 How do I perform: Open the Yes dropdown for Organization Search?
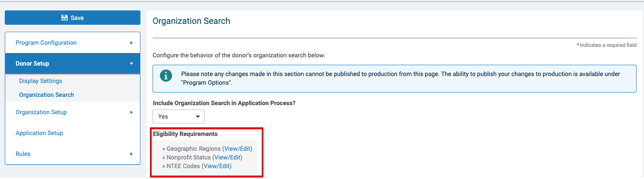click(x=179, y=116)
